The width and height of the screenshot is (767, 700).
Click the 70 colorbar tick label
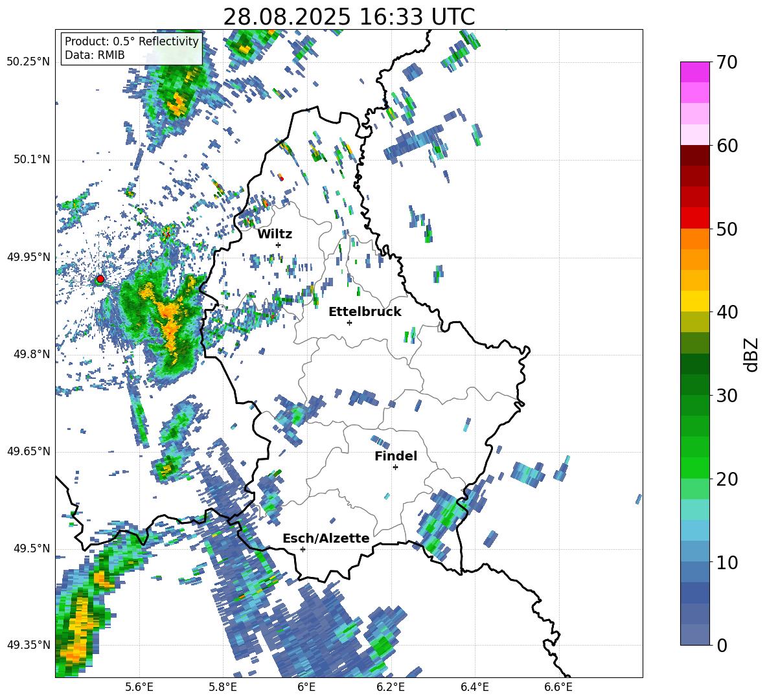point(727,62)
